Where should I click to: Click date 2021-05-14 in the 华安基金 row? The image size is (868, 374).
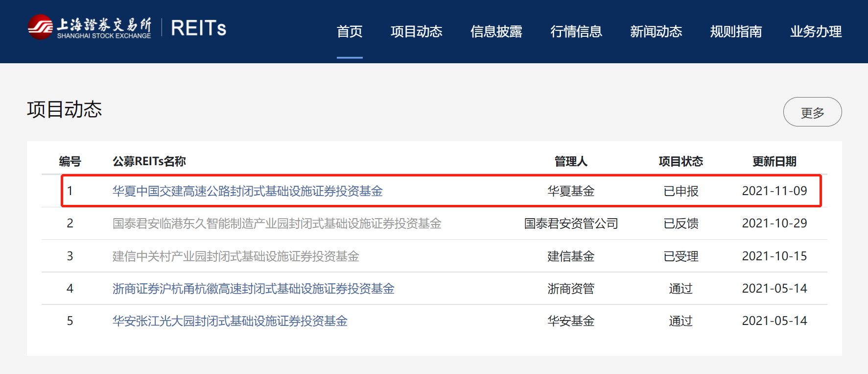(x=774, y=321)
